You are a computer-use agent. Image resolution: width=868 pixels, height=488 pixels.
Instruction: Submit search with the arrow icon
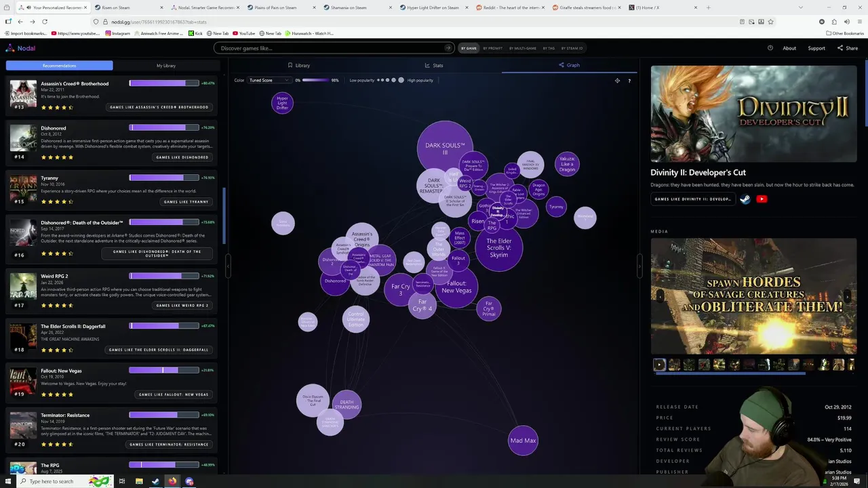(x=448, y=48)
